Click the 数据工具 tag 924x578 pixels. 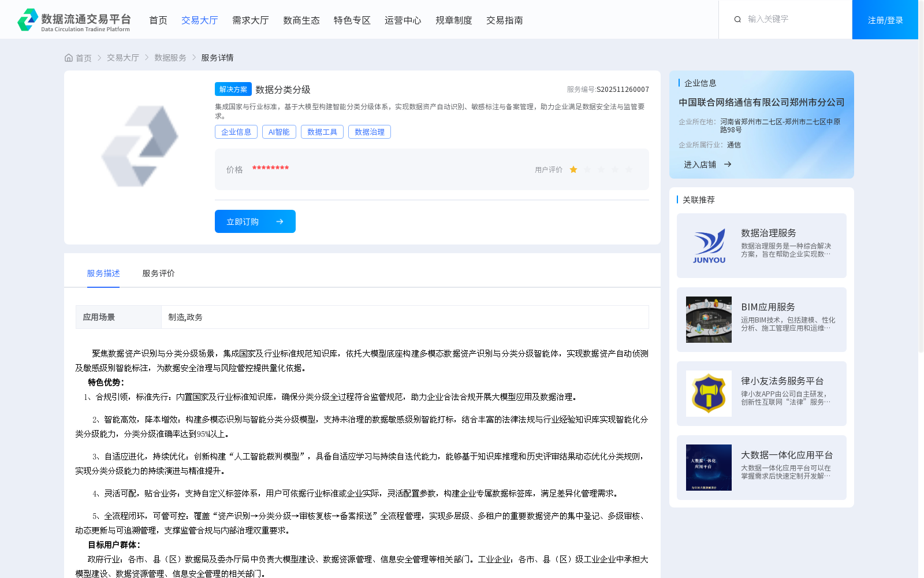[322, 132]
